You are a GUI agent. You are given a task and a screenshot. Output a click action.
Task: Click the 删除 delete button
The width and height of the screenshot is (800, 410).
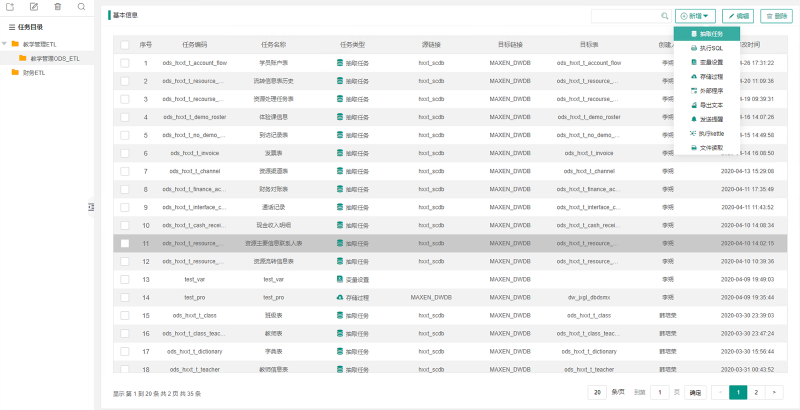pyautogui.click(x=777, y=16)
